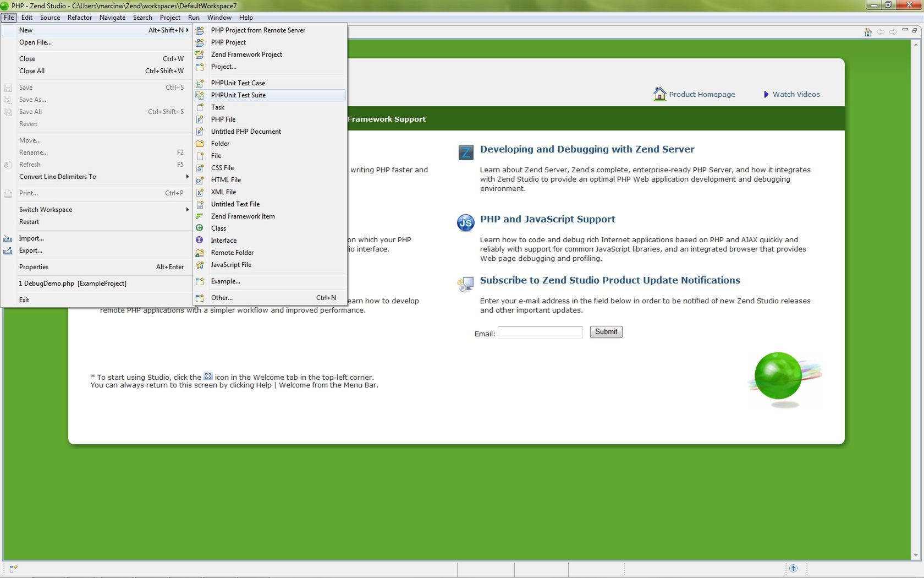924x578 pixels.
Task: Click the fast view icon in status bar
Action: [x=13, y=568]
